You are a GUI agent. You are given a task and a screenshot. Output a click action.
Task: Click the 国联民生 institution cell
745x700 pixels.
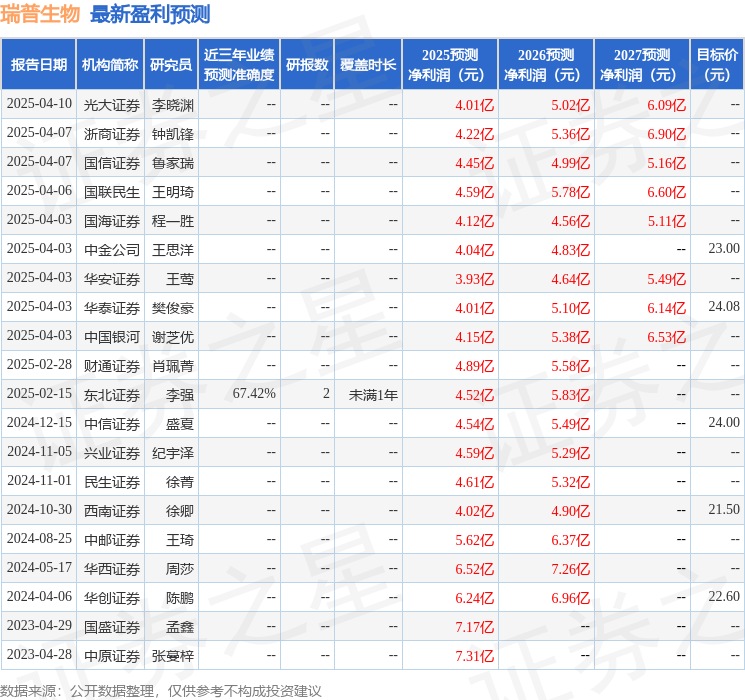click(112, 192)
